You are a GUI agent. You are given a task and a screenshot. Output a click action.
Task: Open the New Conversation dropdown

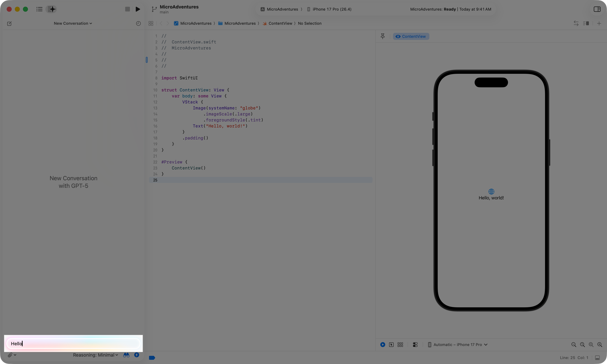(x=73, y=23)
